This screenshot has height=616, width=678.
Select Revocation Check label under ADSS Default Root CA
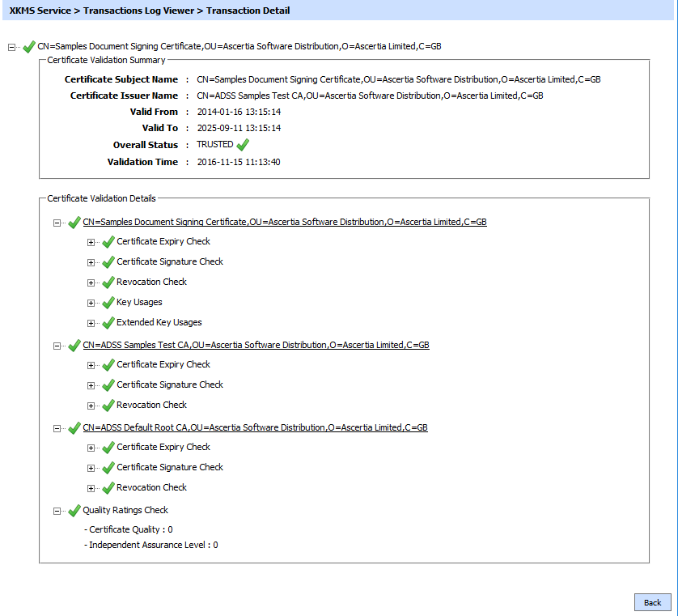coord(151,488)
